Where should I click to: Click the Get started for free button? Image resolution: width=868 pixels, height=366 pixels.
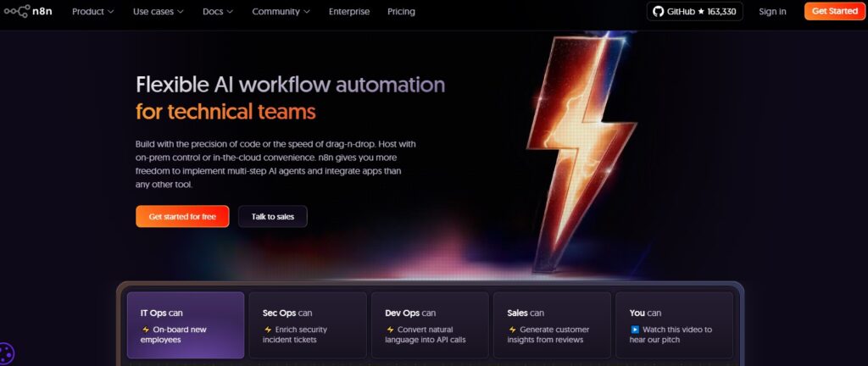182,217
